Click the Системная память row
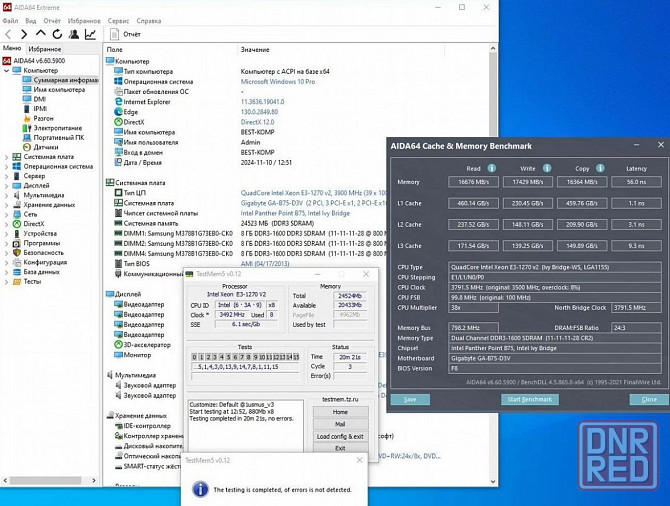The width and height of the screenshot is (670, 506). [x=250, y=223]
